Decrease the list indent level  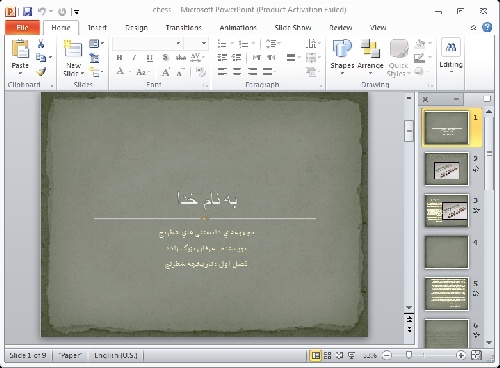click(x=222, y=58)
